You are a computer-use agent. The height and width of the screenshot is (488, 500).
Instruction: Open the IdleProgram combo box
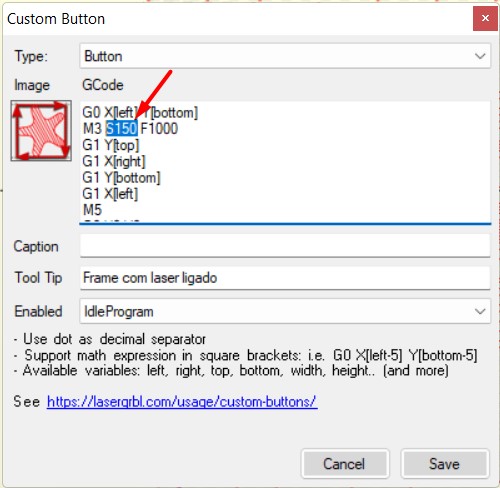(285, 311)
